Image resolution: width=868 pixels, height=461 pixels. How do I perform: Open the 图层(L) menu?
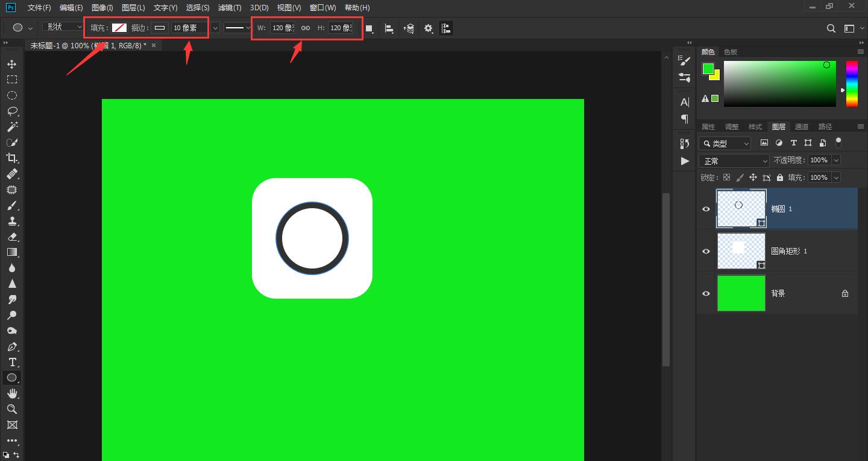(133, 8)
